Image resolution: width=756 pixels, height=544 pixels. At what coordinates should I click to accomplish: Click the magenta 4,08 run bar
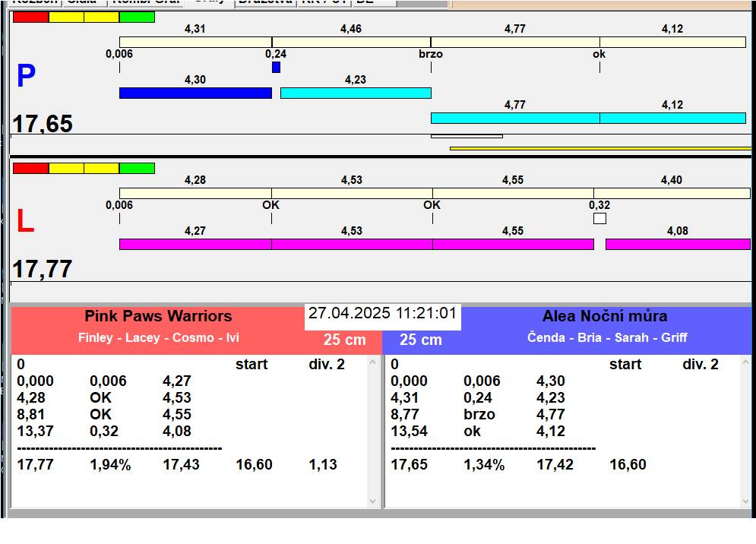tap(677, 244)
